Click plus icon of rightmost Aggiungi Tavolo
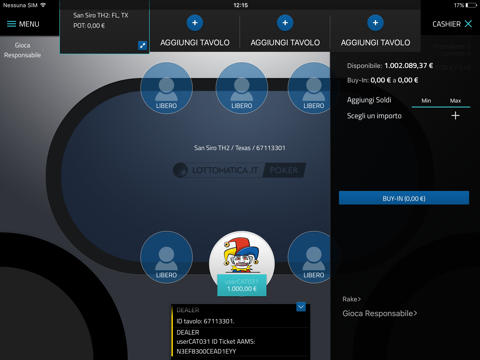The height and width of the screenshot is (360, 480). [x=375, y=23]
